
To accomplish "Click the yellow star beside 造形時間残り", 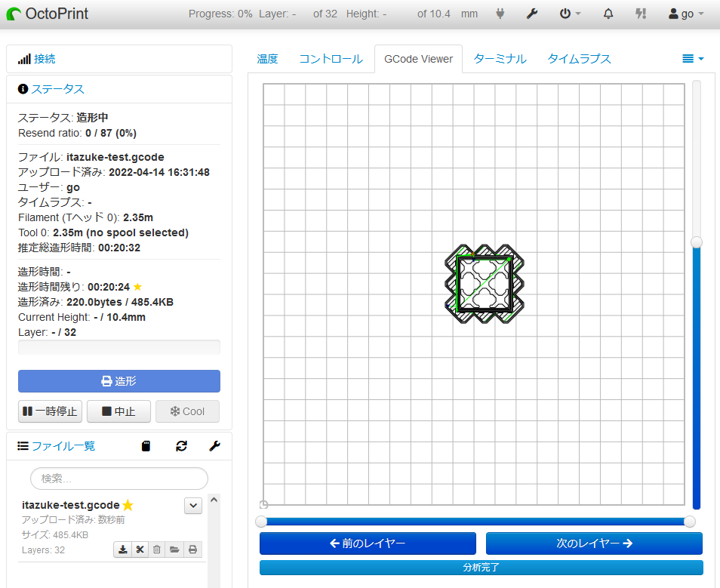I will pos(138,287).
